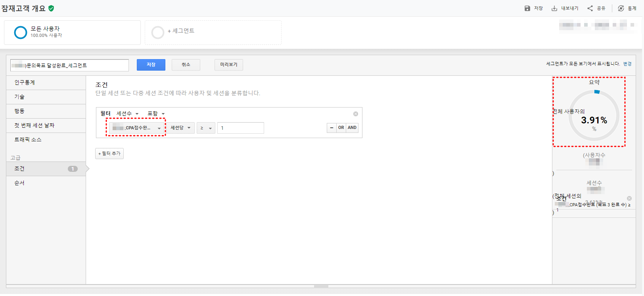Click the 필터 label in filter box
Viewport: 644px width, 296px height.
[x=105, y=113]
